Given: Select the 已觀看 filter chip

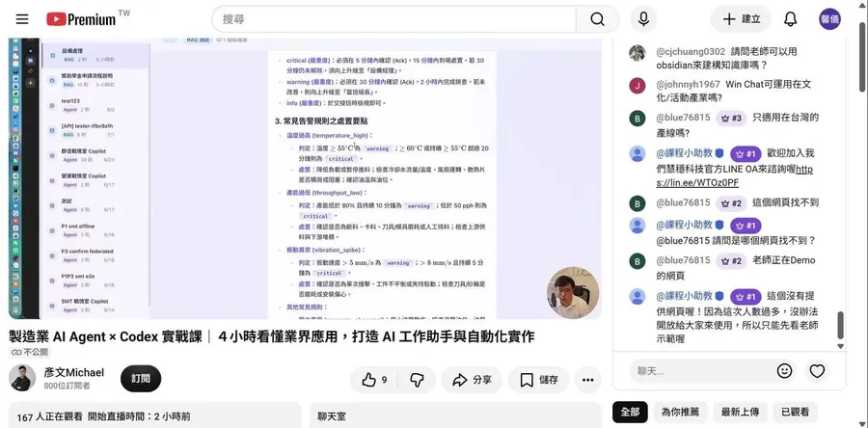Looking at the screenshot, I should pyautogui.click(x=796, y=412).
